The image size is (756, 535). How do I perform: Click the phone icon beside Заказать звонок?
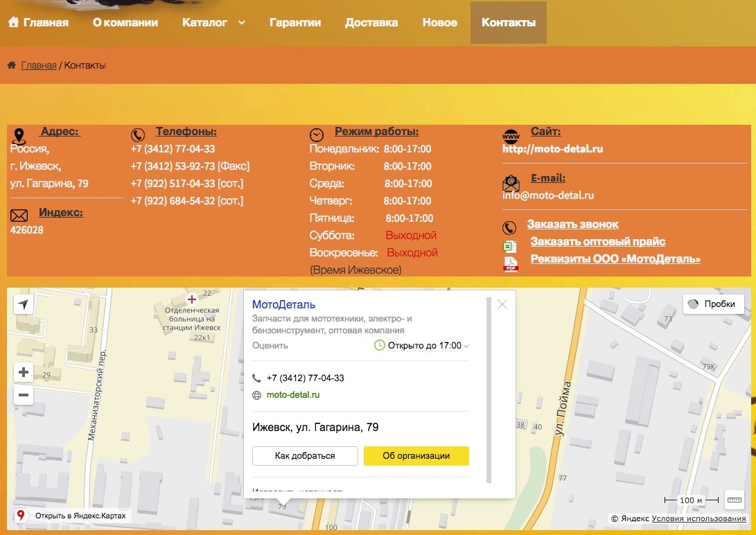(x=509, y=227)
